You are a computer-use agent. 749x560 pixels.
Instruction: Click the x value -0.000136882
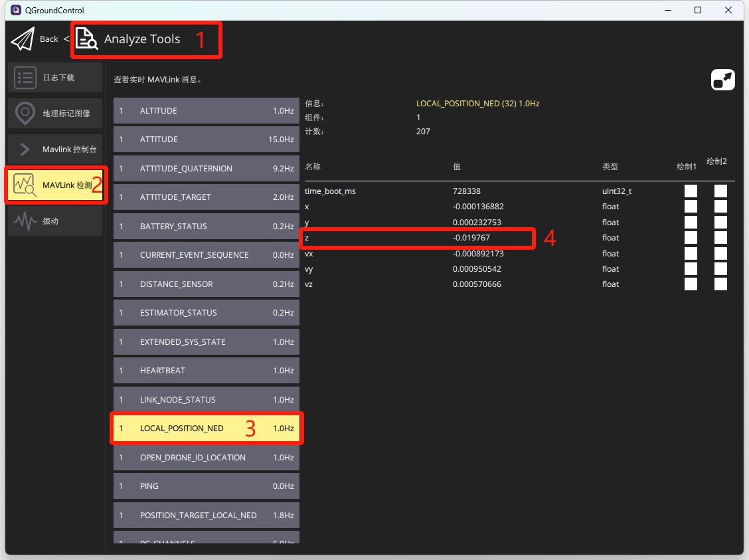point(478,207)
